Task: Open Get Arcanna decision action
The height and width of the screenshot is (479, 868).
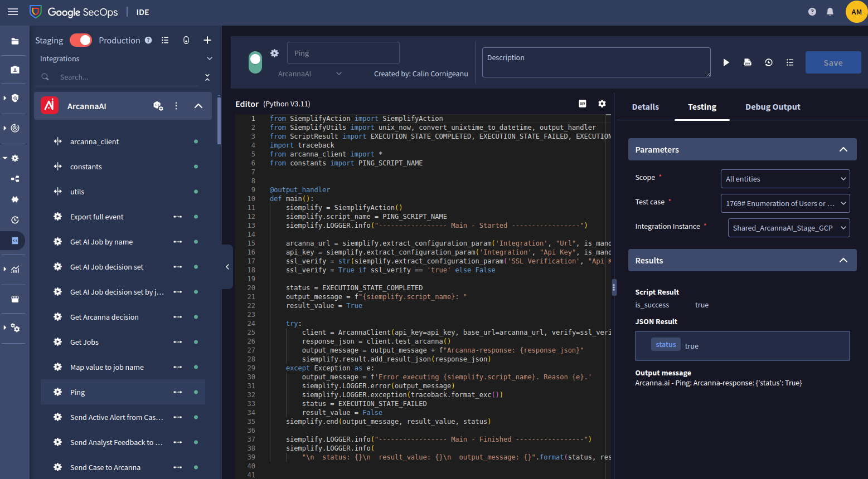Action: 123,317
